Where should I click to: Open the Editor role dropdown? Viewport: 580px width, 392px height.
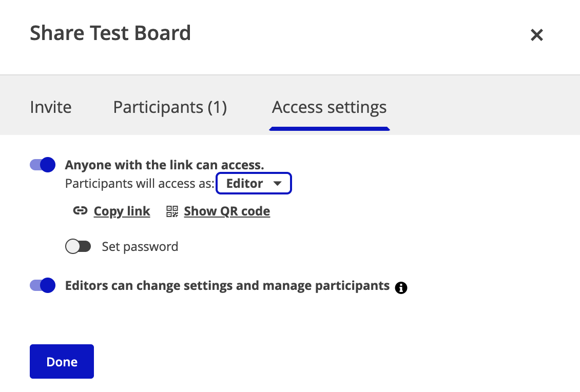coord(254,184)
